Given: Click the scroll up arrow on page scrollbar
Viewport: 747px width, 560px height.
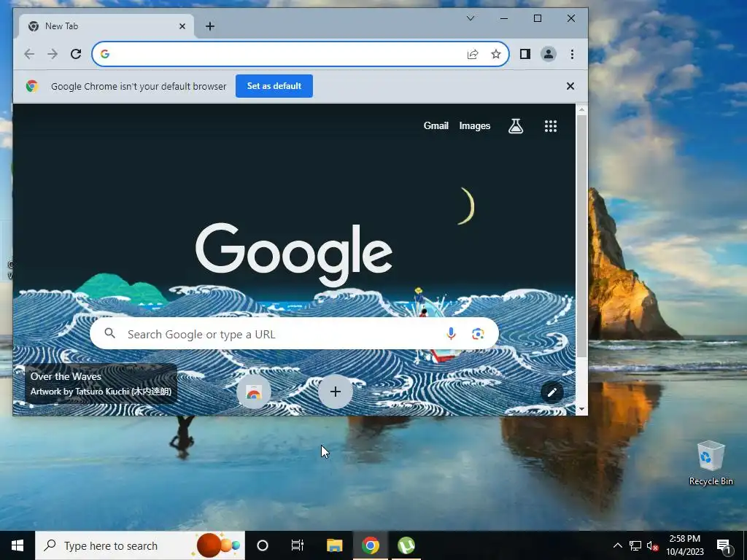Looking at the screenshot, I should (x=581, y=109).
